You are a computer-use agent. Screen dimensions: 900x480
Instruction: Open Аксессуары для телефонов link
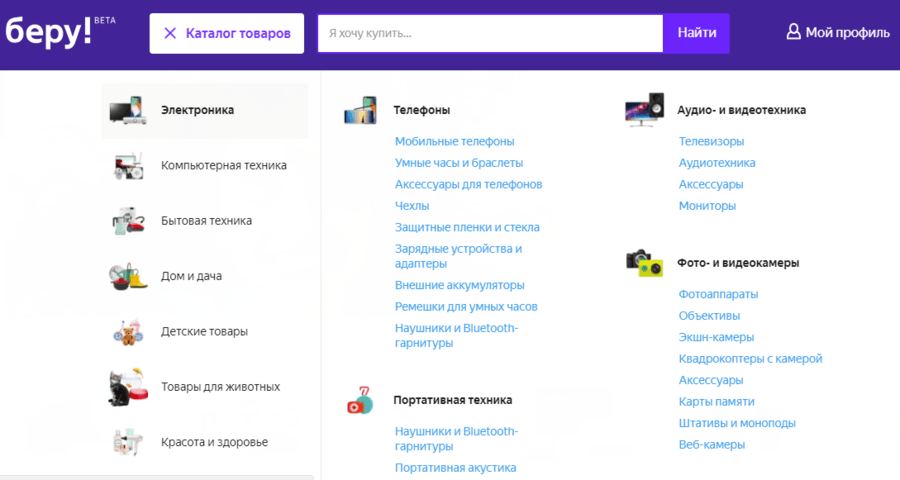468,184
